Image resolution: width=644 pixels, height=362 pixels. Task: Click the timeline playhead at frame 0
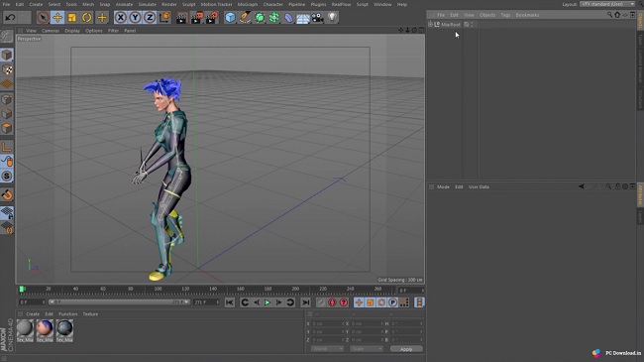22,290
